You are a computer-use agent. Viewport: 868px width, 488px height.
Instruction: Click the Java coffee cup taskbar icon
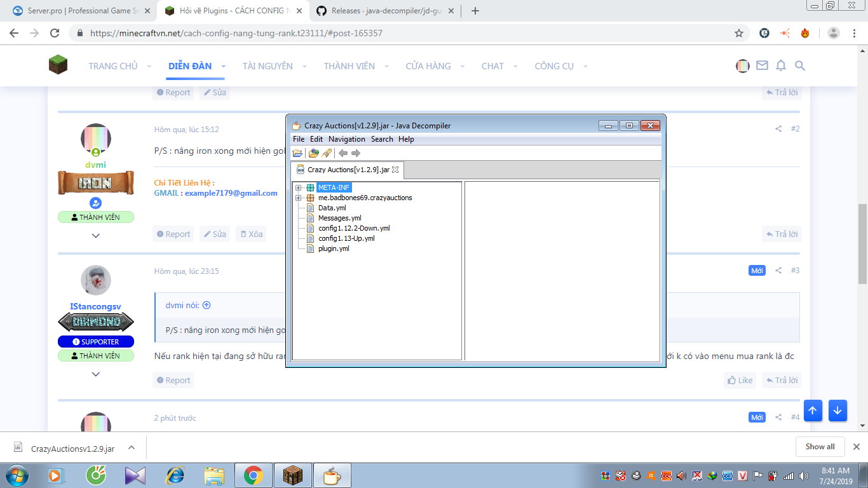point(332,475)
